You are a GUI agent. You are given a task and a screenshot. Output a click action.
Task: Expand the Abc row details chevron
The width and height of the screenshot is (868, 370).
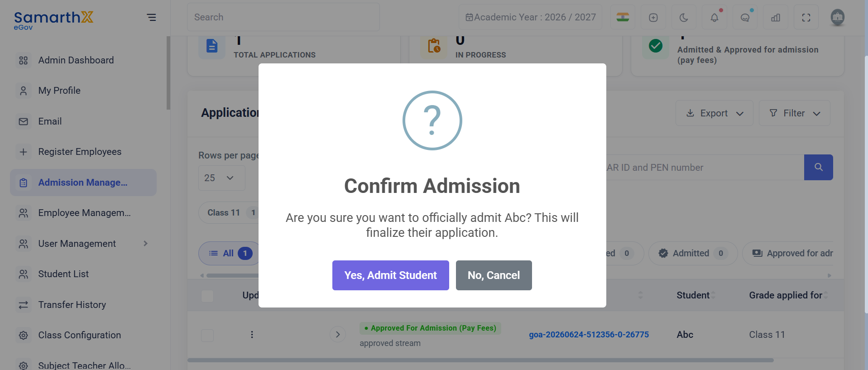(338, 335)
